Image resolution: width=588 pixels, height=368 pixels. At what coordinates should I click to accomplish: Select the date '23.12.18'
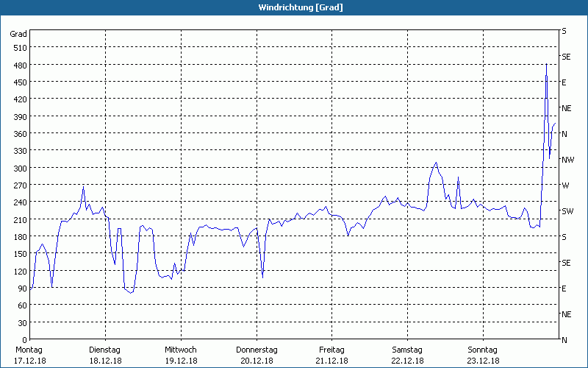tap(483, 361)
